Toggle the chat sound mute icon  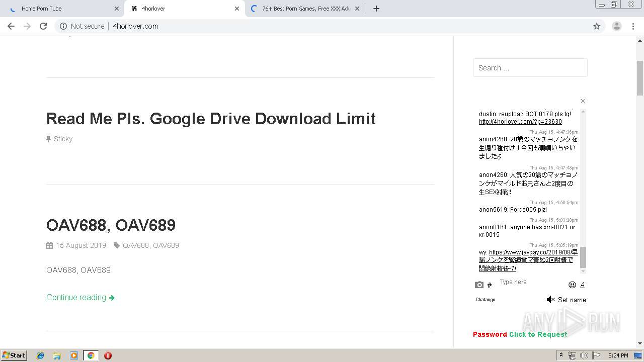click(x=550, y=300)
